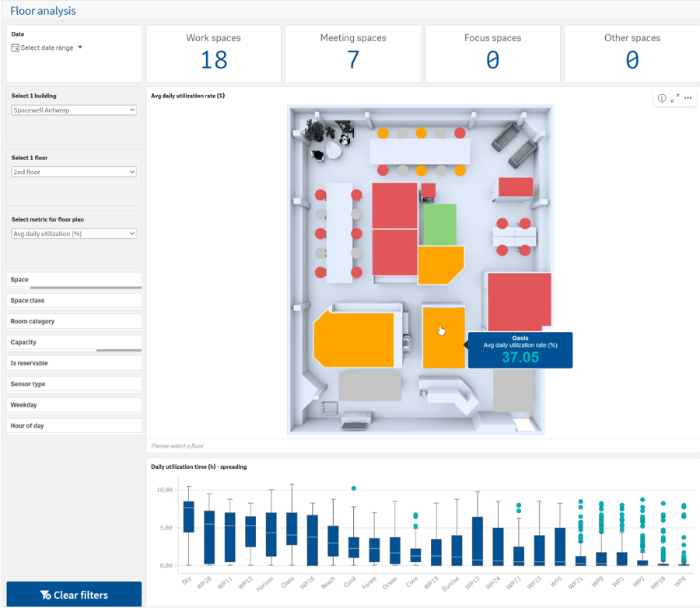Click the WP12 axis label
Screen dimensions: 700x608
pyautogui.click(x=472, y=582)
